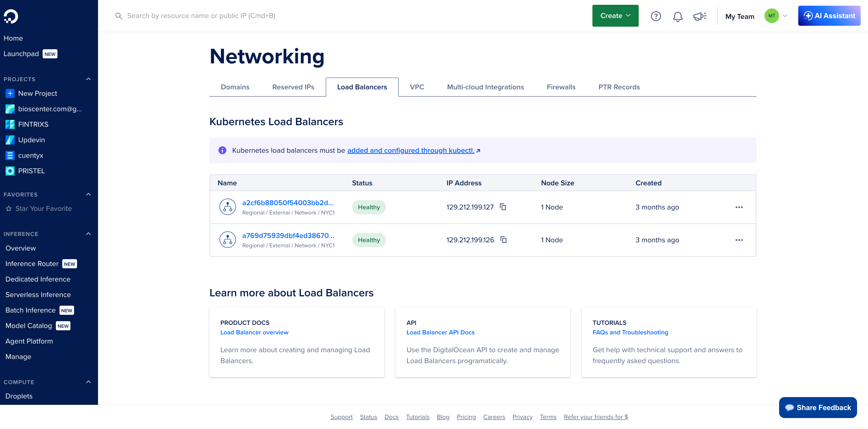868x429 pixels.
Task: Click the DigitalOcean logo
Action: (11, 16)
